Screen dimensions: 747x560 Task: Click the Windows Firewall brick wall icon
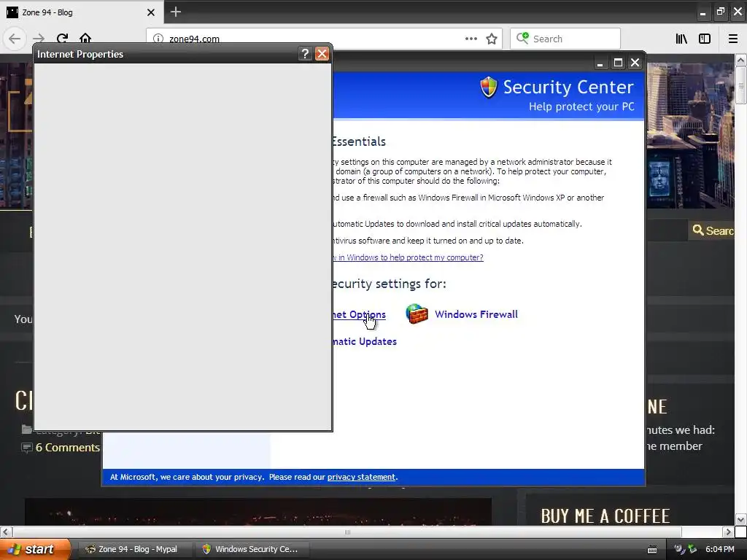(x=417, y=314)
